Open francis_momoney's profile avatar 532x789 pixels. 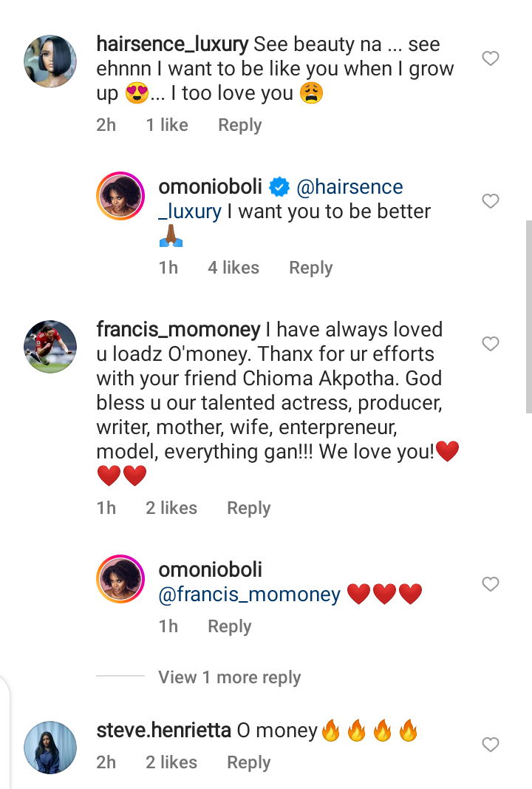(50, 346)
